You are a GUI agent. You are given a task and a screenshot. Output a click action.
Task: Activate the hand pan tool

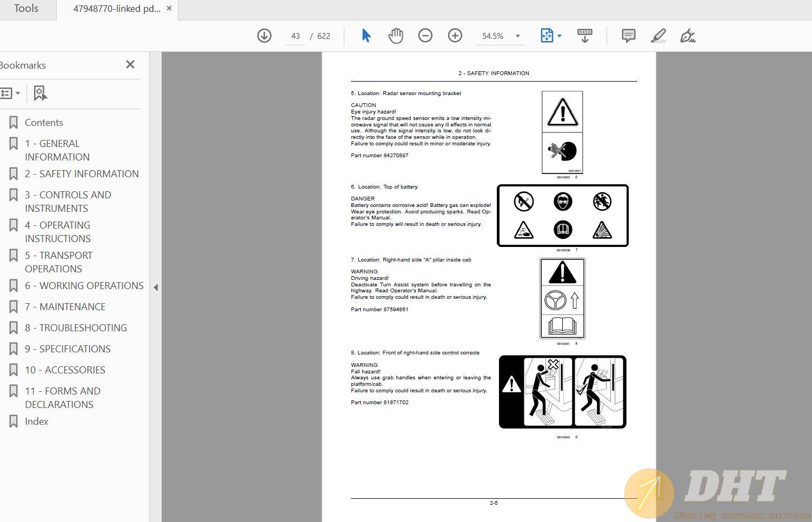point(396,36)
